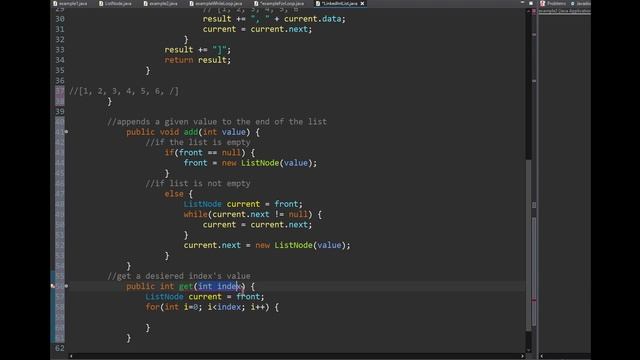The height and width of the screenshot is (360, 640).
Task: Click 'current.next = new ListNode(value);' line
Action: tap(267, 245)
